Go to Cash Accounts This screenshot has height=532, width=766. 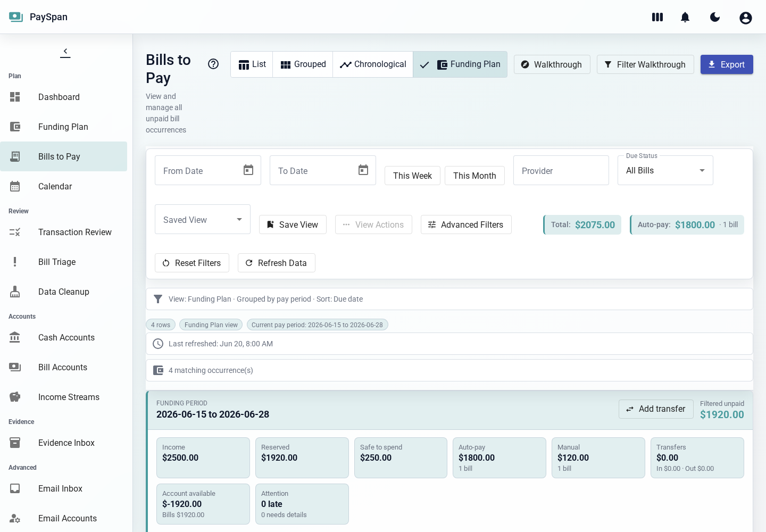(x=64, y=337)
